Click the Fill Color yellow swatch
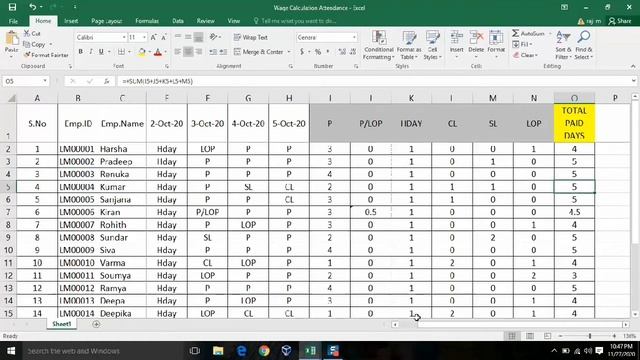Viewport: 640px width, 360px height. [141, 52]
